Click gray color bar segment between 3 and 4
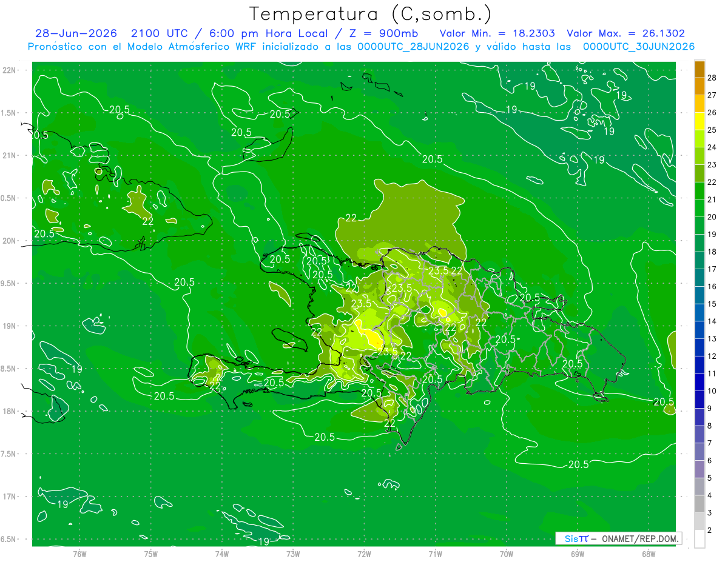This screenshot has width=728, height=562. point(699,504)
